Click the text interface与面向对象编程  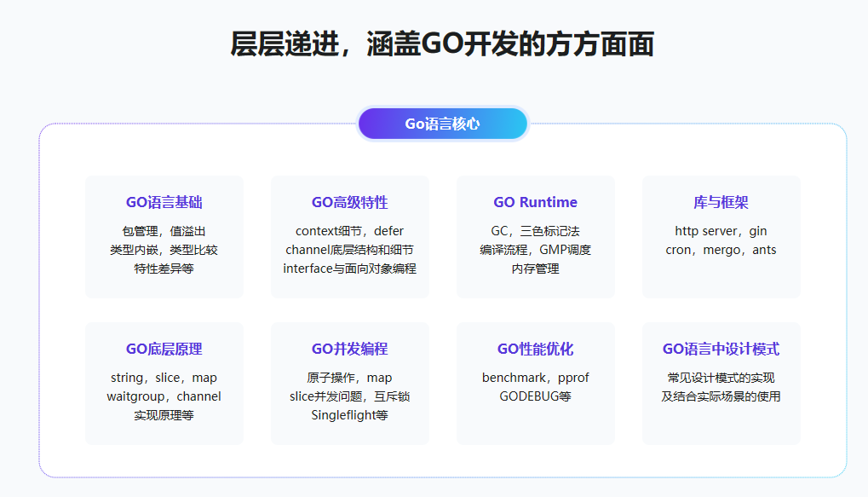[350, 269]
